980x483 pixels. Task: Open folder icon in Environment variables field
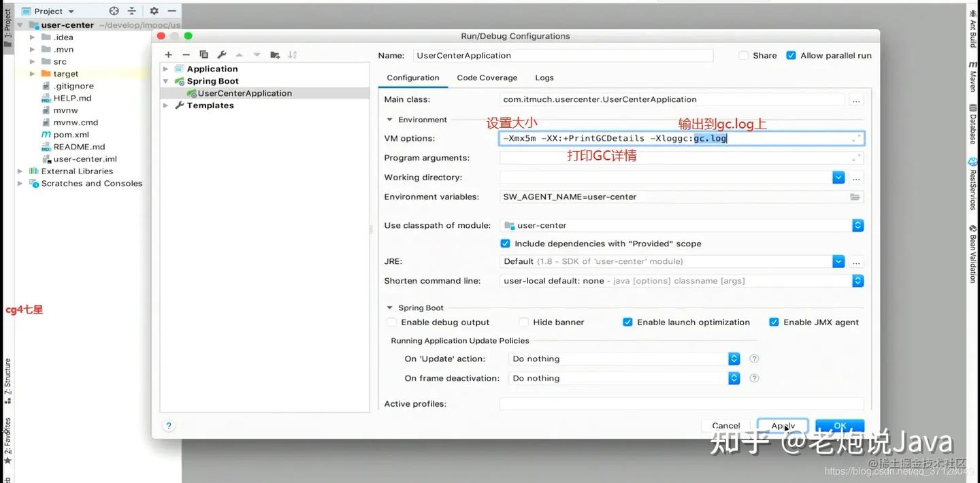[x=855, y=197]
